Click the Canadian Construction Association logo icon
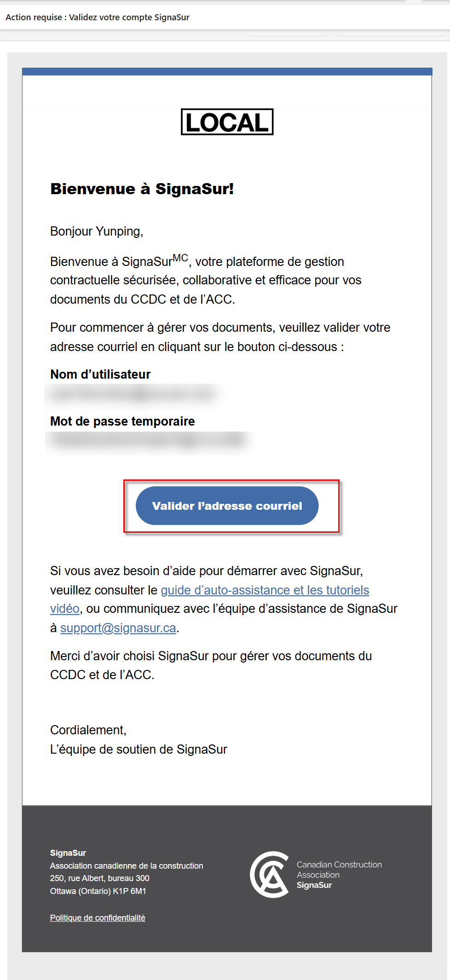This screenshot has width=450, height=980. tap(270, 874)
